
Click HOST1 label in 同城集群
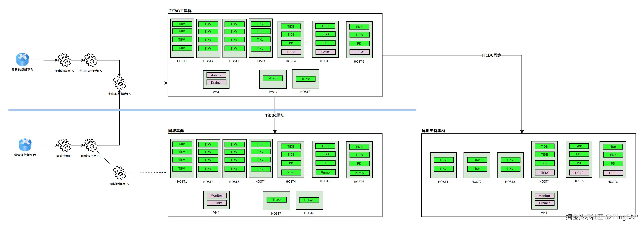coord(182,181)
